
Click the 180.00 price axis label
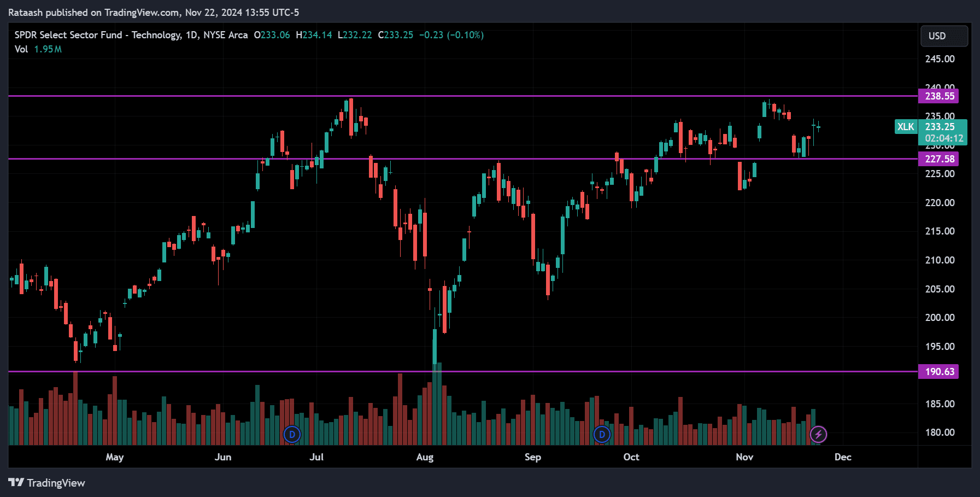point(940,432)
